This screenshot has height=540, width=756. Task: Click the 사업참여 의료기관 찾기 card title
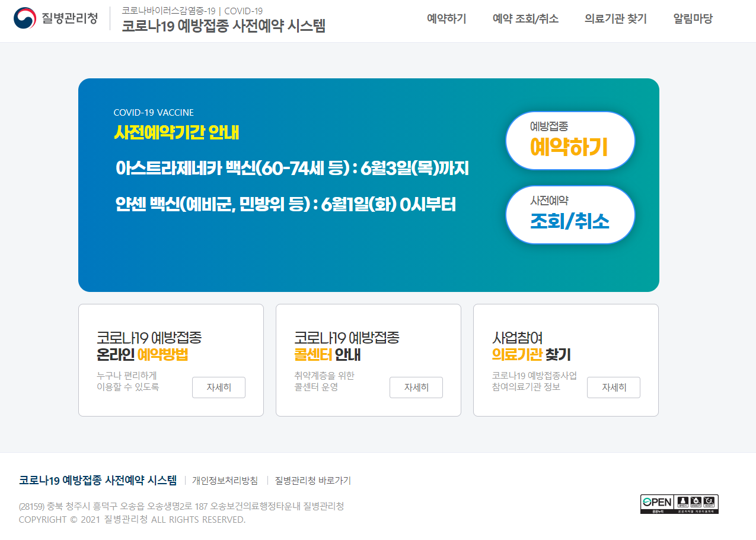(x=531, y=347)
